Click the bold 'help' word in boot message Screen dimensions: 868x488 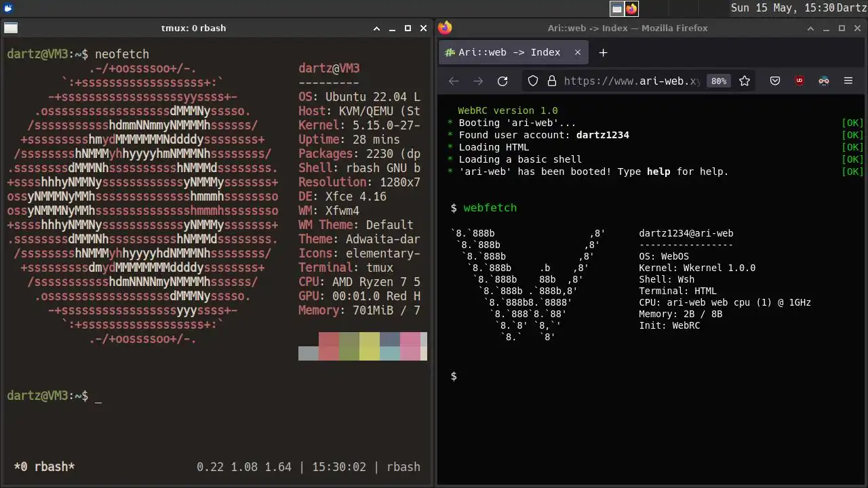(658, 171)
